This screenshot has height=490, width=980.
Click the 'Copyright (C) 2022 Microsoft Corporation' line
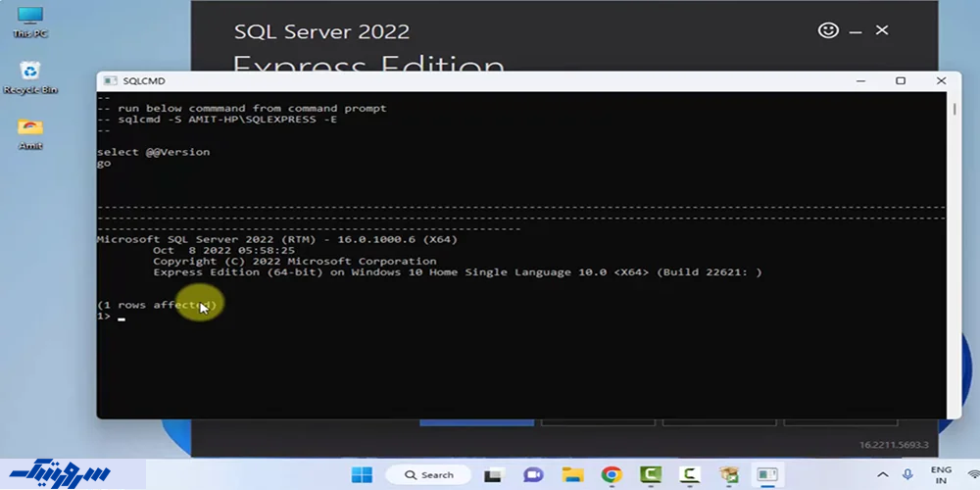(x=295, y=262)
